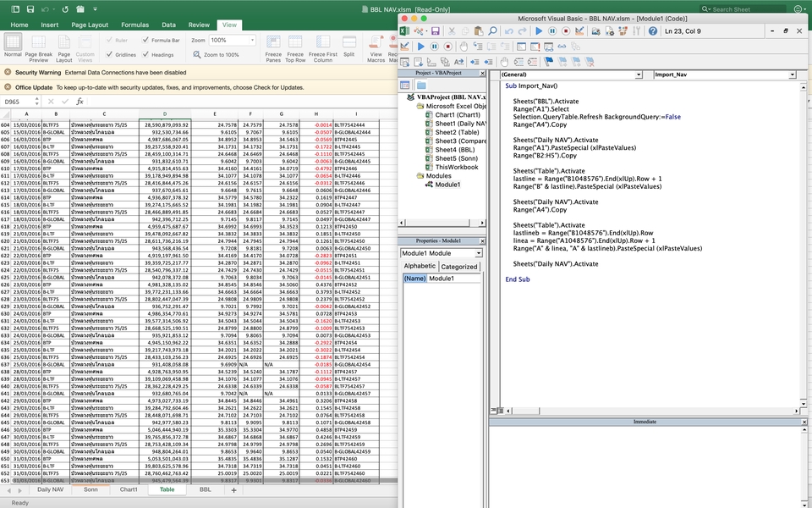
Task: Open the (General) object dropdown
Action: pos(638,75)
